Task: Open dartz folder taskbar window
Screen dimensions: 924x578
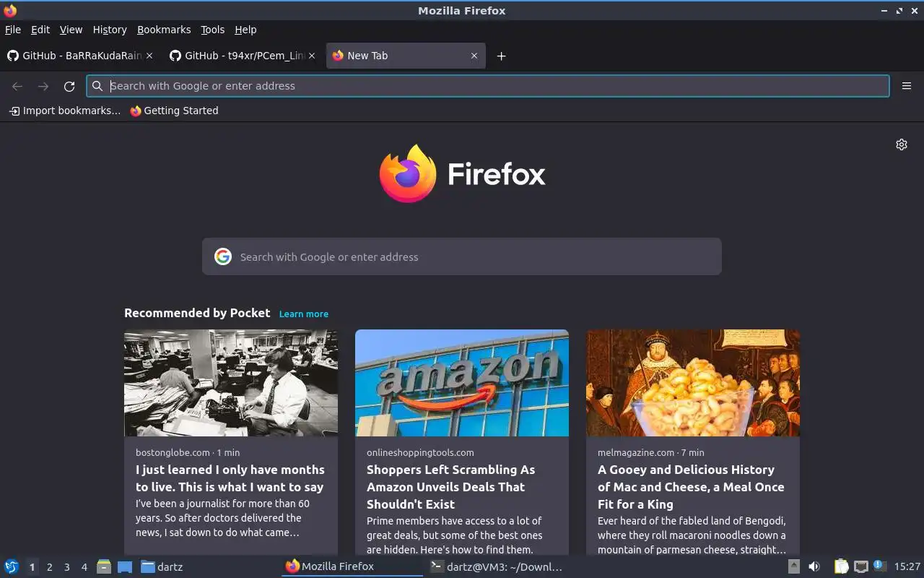Action: click(162, 566)
